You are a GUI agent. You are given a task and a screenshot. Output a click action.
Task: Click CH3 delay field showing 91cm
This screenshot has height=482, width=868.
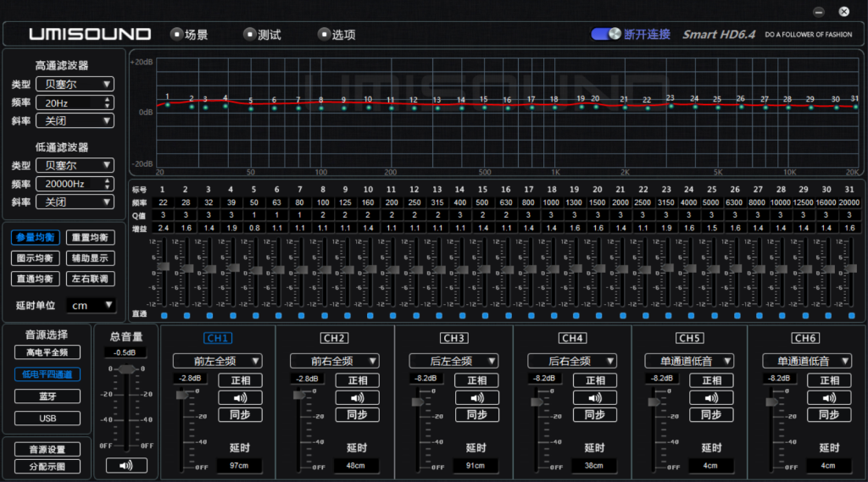click(476, 465)
